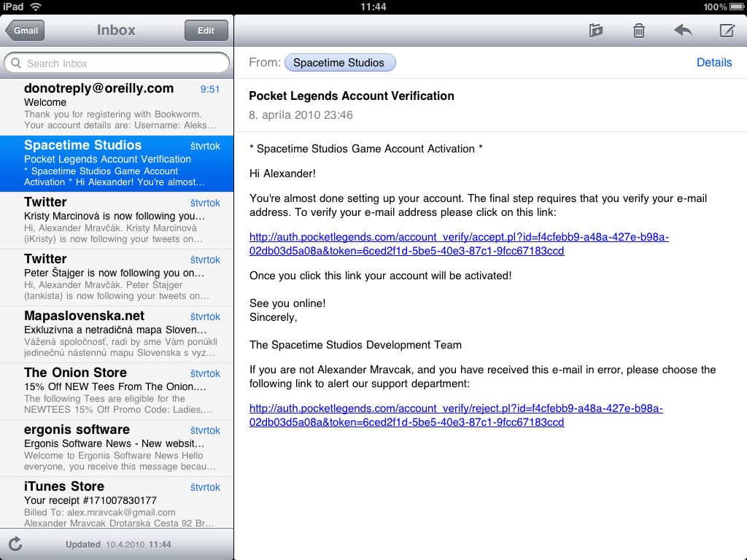Open the Mapaslovenska.net email
This screenshot has height=560, width=747.
point(117,334)
